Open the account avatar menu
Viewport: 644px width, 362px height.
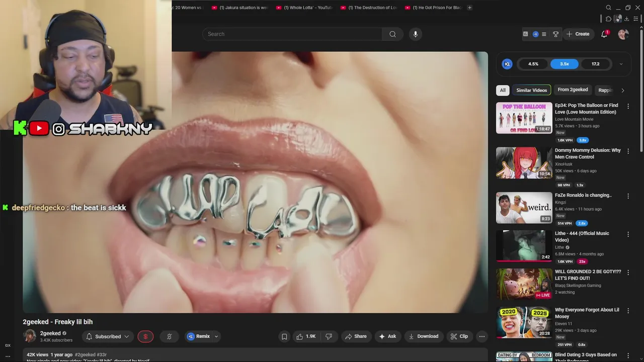[x=623, y=34]
